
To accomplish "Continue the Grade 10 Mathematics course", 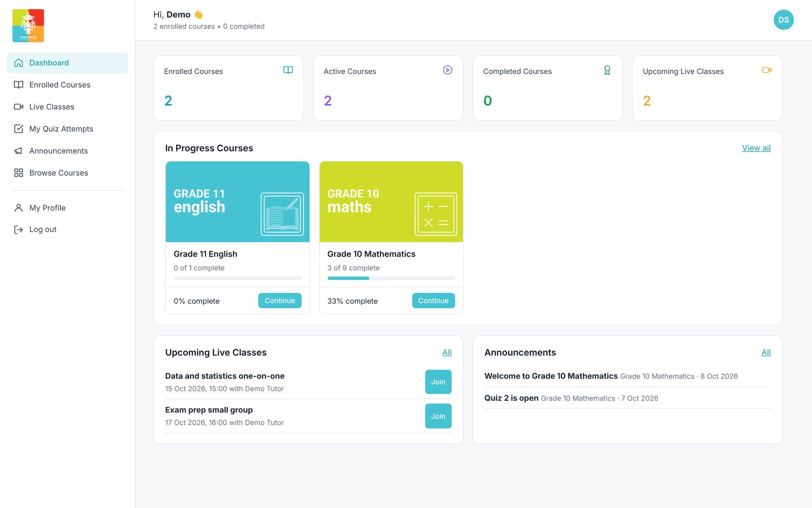I will pos(433,301).
